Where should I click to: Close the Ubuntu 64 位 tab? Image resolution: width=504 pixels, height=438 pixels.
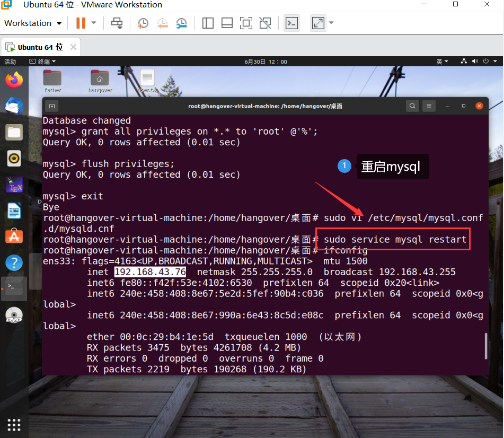click(x=73, y=47)
